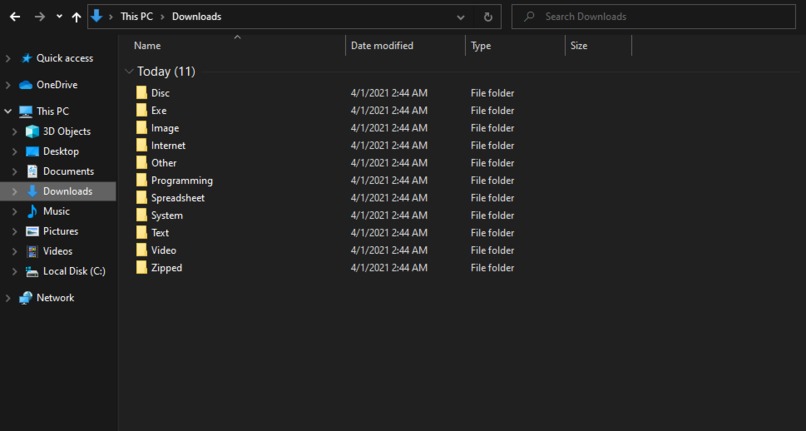Select the Internet folder icon
Screen dimensions: 806x431
tap(141, 145)
